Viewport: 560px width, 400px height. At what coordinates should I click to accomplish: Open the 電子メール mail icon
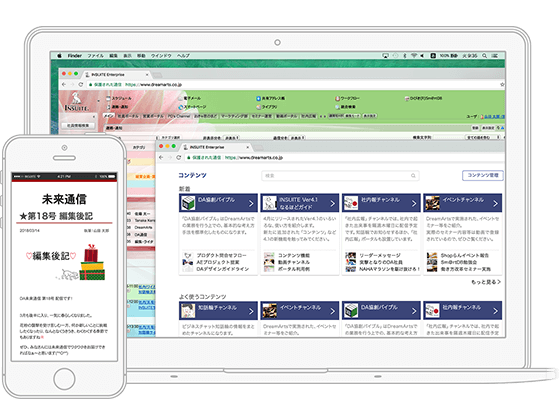(181, 98)
